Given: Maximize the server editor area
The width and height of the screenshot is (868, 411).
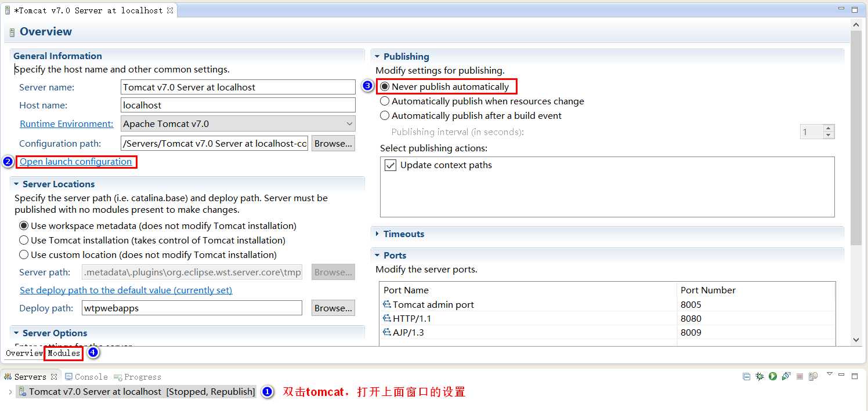Looking at the screenshot, I should (855, 10).
